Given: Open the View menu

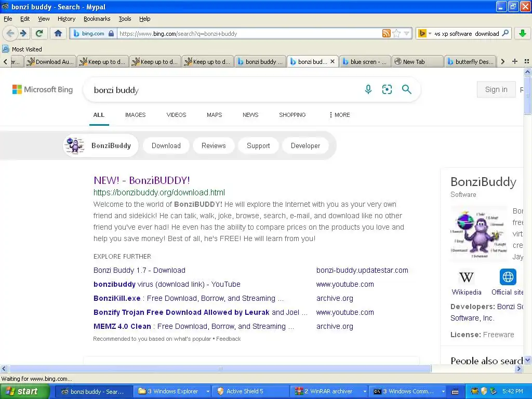Looking at the screenshot, I should coord(44,19).
